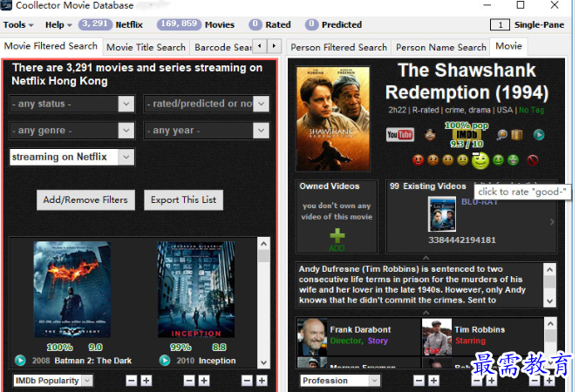
Task: Click the Export This List button
Action: tap(183, 199)
